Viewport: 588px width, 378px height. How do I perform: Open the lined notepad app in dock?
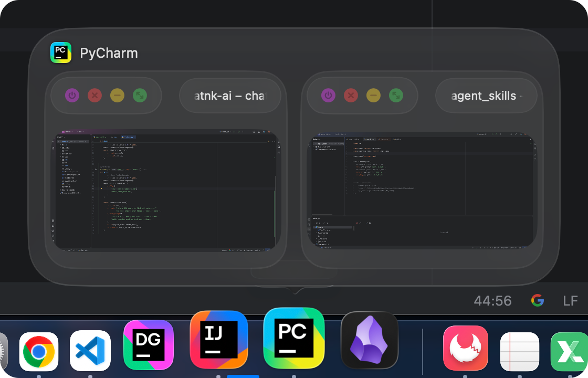tap(519, 351)
